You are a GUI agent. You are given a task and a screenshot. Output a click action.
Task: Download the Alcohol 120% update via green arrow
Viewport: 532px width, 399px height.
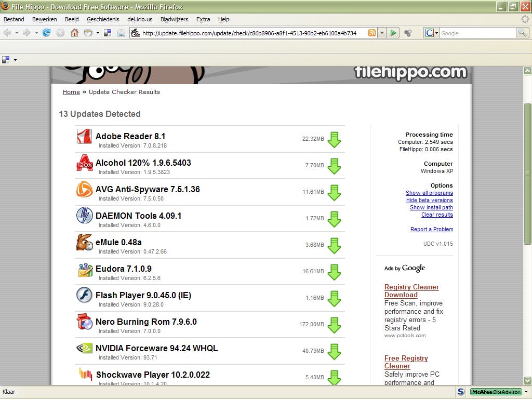pos(334,166)
